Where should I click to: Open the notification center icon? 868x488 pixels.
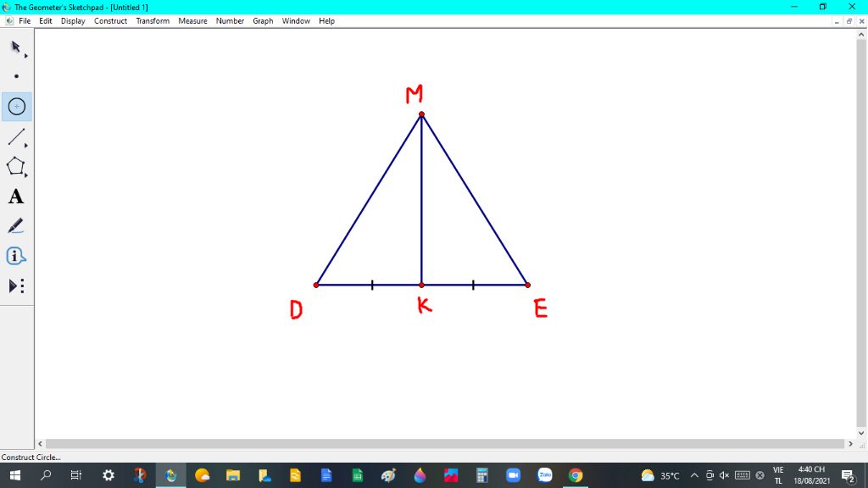[848, 475]
